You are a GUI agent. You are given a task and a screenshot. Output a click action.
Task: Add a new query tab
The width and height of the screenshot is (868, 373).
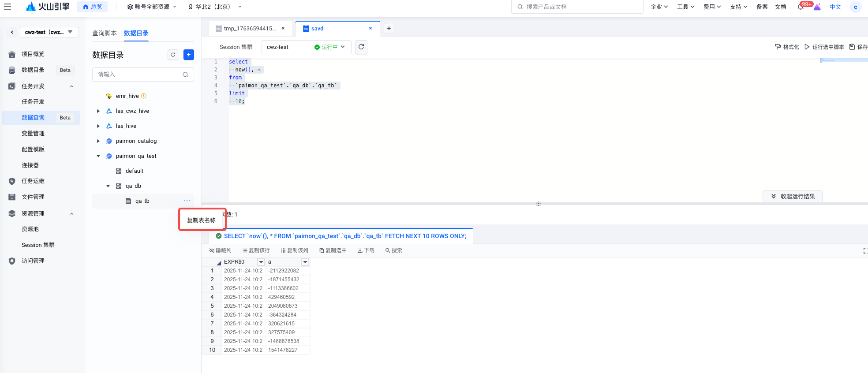389,28
